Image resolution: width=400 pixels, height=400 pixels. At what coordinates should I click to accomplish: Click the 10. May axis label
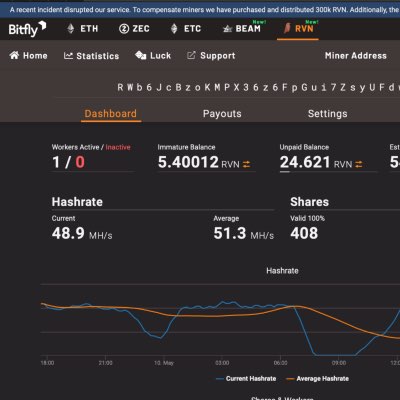(x=164, y=363)
